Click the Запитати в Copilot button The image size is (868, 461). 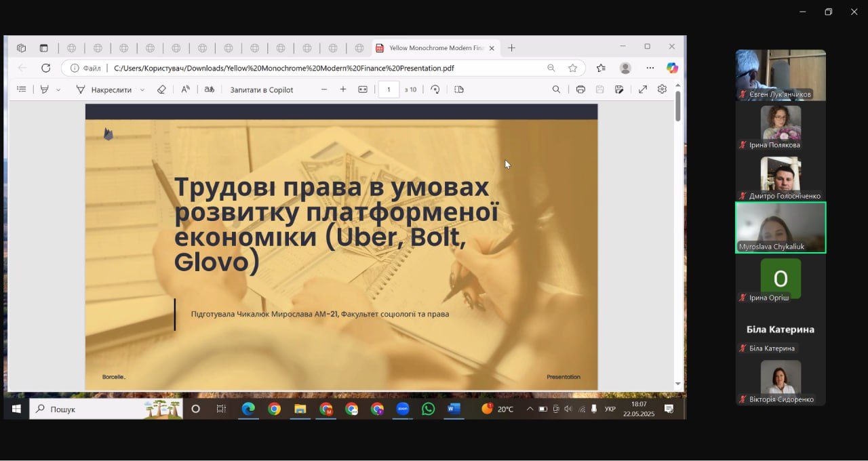262,89
